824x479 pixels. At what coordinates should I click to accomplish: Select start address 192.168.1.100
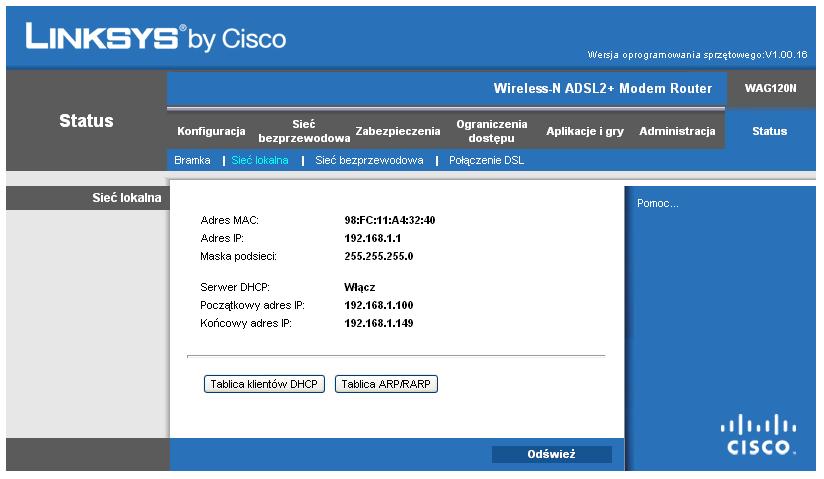(x=378, y=305)
